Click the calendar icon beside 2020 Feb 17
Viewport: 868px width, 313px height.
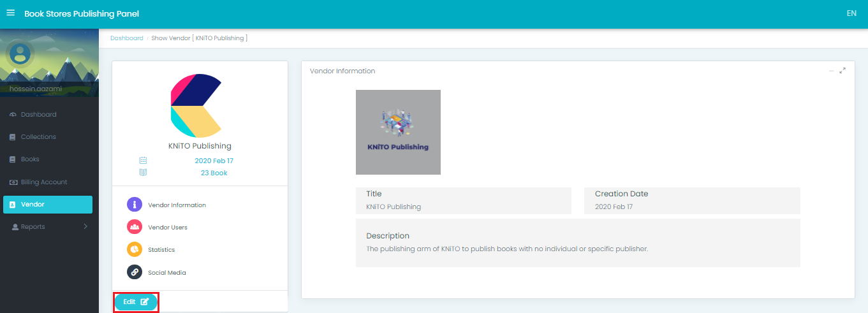[x=143, y=161]
